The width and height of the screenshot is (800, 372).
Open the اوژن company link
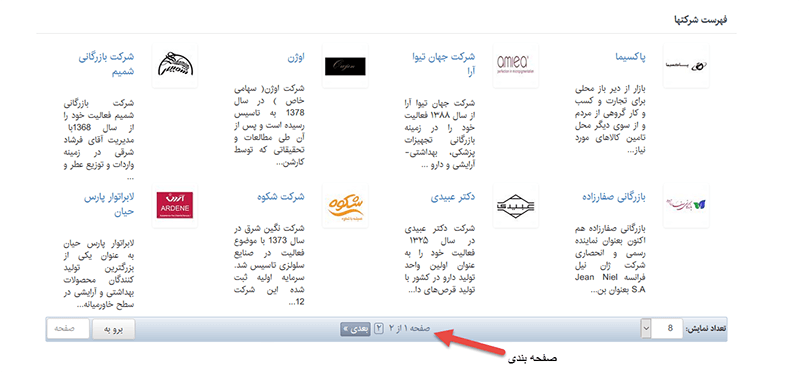[296, 58]
